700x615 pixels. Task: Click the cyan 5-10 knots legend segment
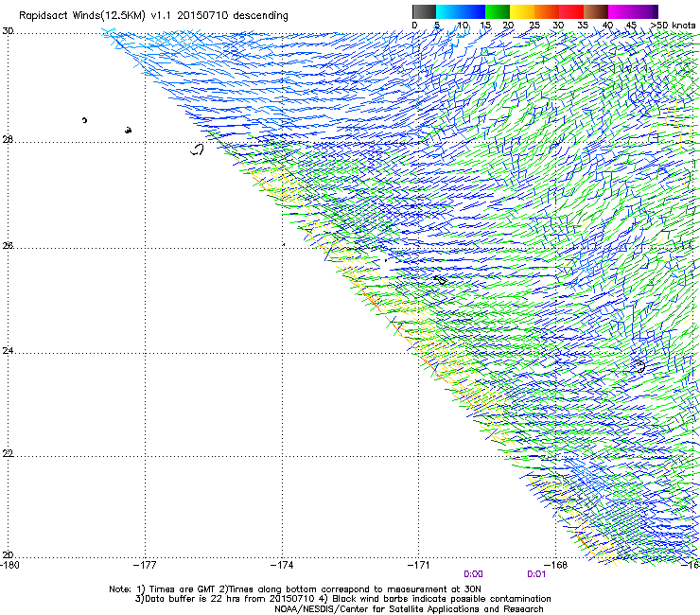pyautogui.click(x=448, y=11)
